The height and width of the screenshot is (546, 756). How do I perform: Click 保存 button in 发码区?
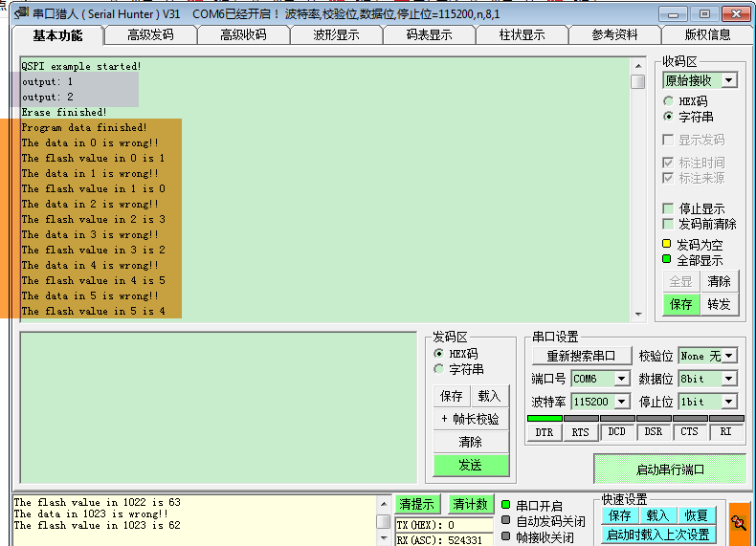(x=452, y=396)
